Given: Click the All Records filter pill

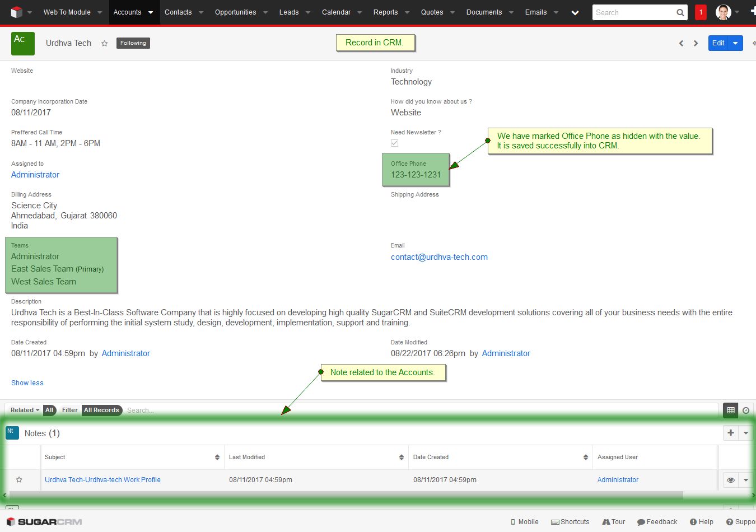Looking at the screenshot, I should click(x=101, y=410).
